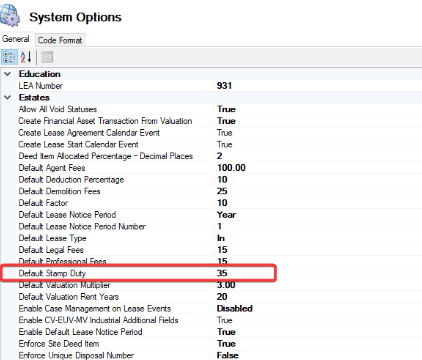Select the General tab
Screen dimensions: 422x360
(x=16, y=39)
